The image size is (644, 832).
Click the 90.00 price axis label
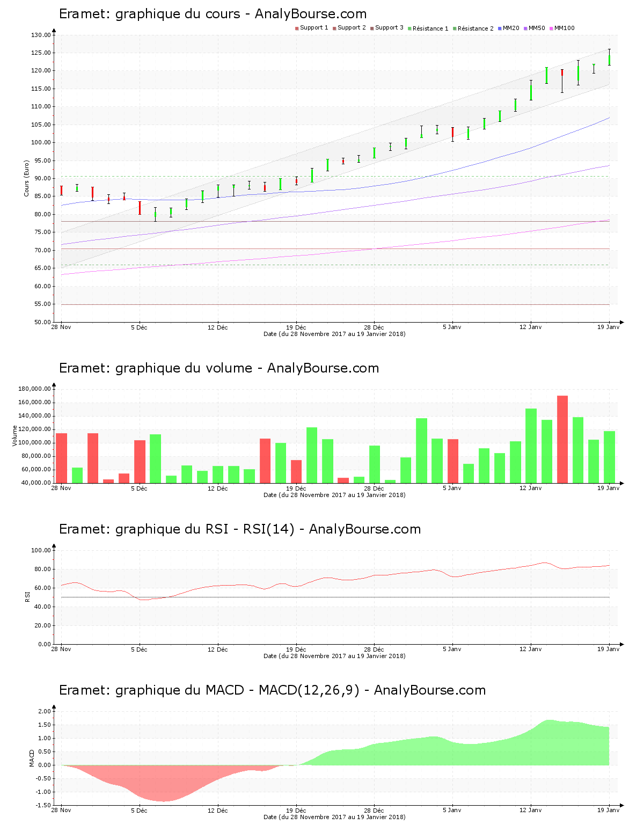pyautogui.click(x=42, y=178)
